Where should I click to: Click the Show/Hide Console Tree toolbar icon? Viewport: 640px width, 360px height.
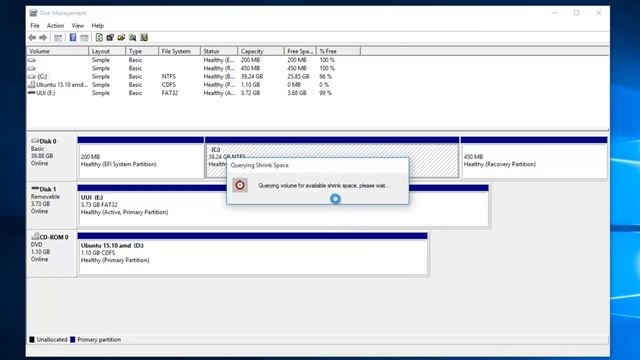[58, 38]
